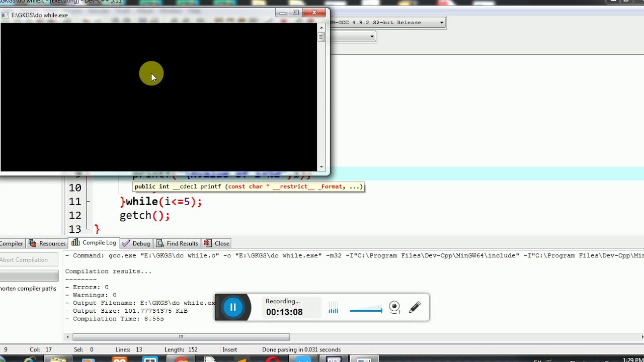Click the compile log horizontal scrollbar thumb
Viewport: 644px width, 362px height.
pyautogui.click(x=181, y=337)
